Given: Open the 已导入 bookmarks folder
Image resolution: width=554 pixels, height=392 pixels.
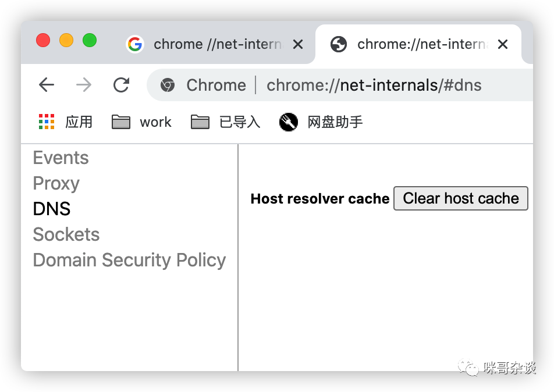Looking at the screenshot, I should [225, 122].
